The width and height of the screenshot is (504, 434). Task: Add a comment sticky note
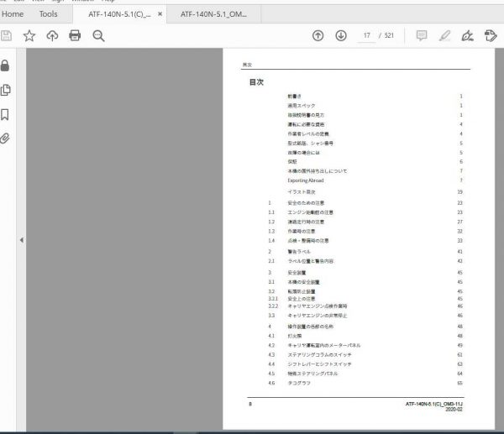click(x=422, y=35)
